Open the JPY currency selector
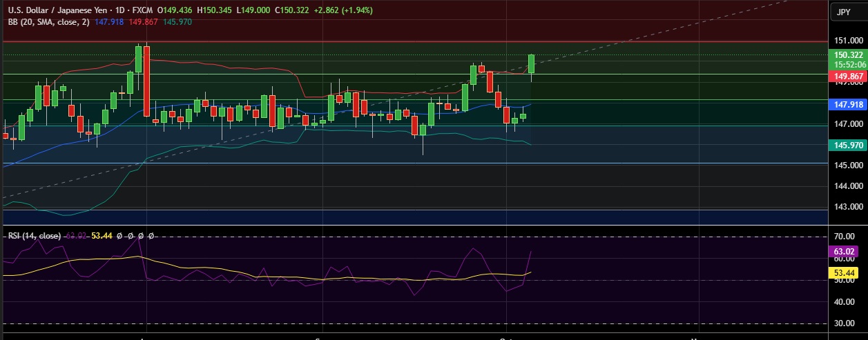868x340 pixels. coord(844,12)
